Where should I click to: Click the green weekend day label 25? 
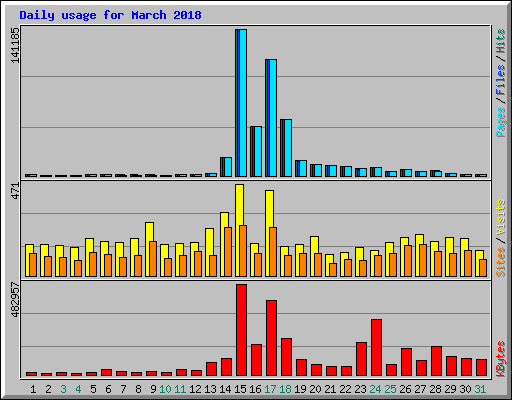tap(390, 389)
